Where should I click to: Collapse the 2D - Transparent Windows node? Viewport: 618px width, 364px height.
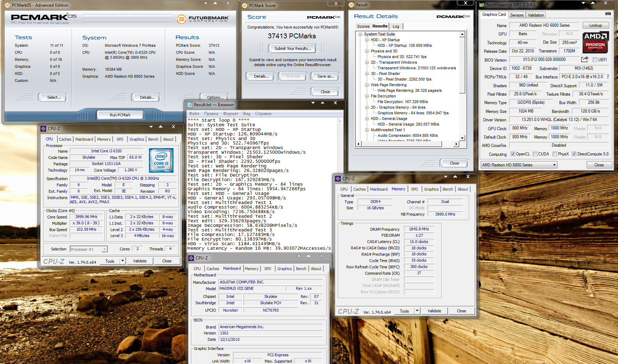pos(367,63)
